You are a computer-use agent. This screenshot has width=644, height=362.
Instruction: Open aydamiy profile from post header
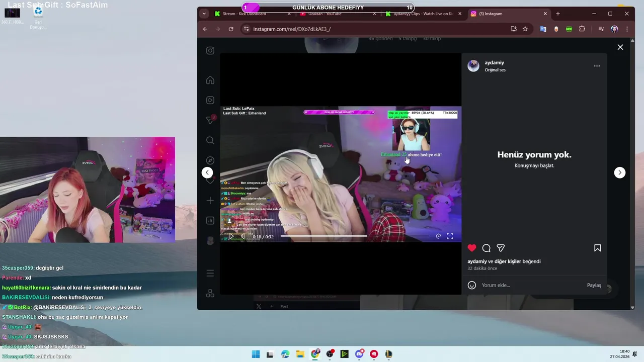pos(494,63)
